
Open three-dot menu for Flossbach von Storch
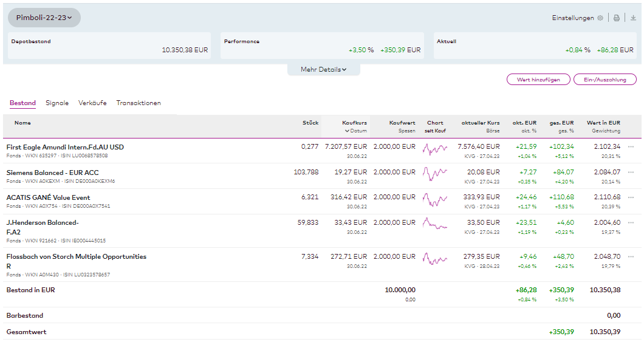(x=631, y=256)
